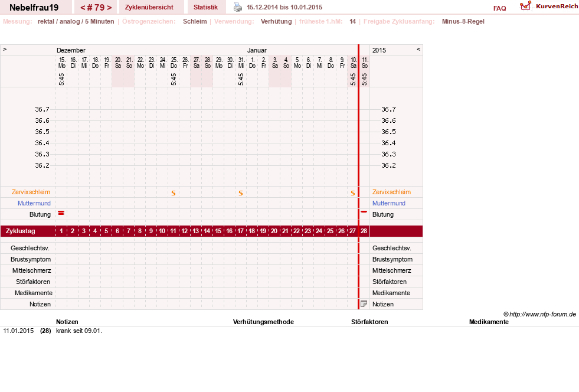Open the note icon on cycle day 28

click(364, 304)
